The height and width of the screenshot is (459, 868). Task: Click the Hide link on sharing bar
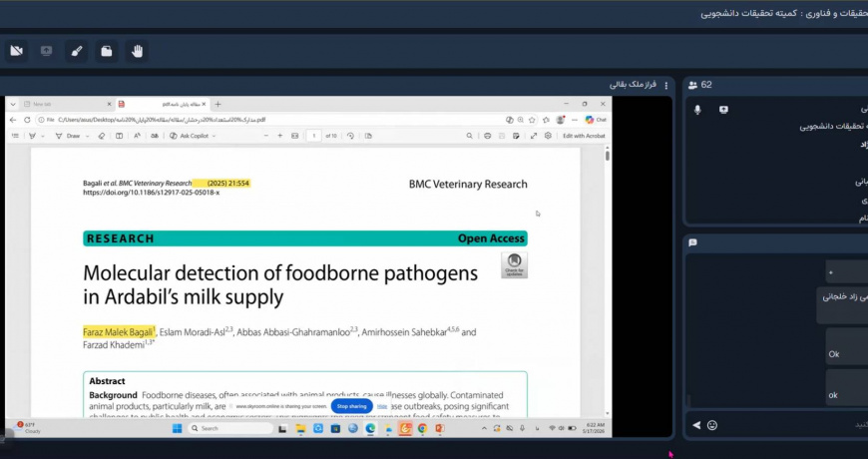[x=382, y=406]
